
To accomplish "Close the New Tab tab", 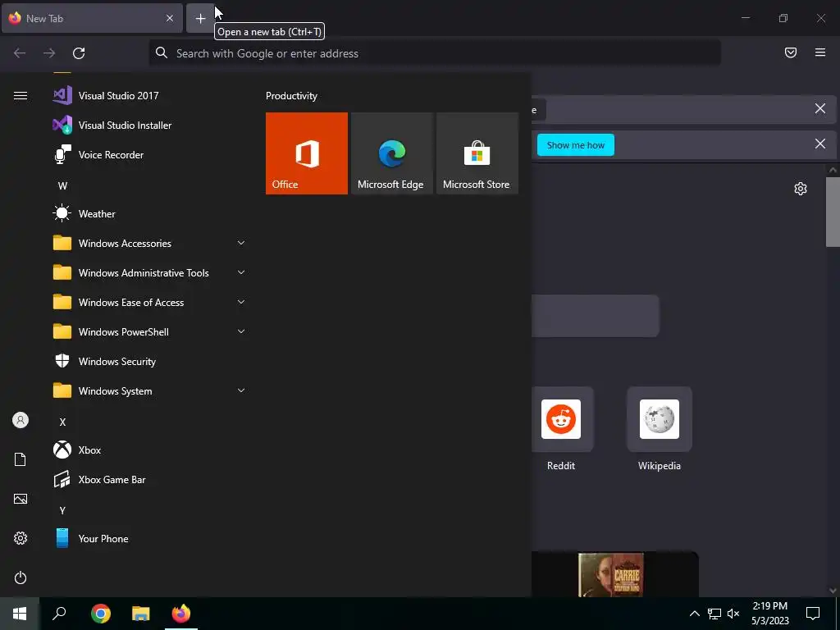I will [170, 18].
